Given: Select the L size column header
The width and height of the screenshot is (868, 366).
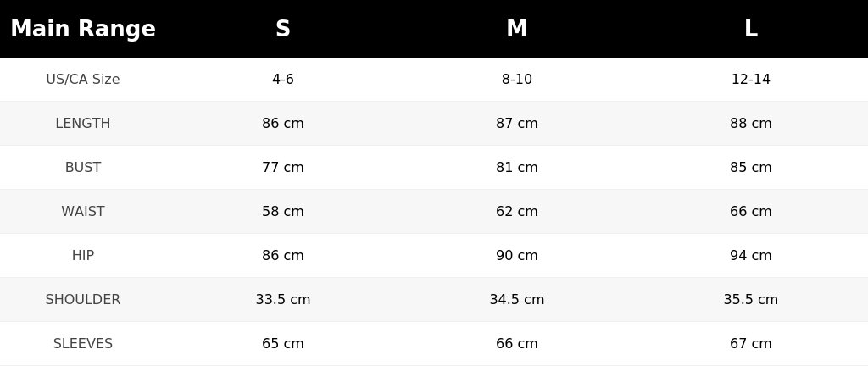Looking at the screenshot, I should [751, 29].
